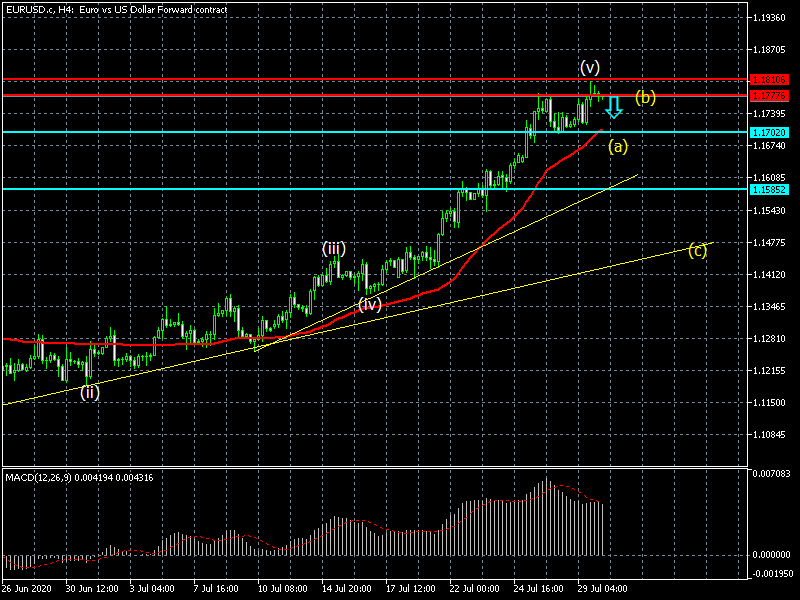Select the 1.17776 red price label
This screenshot has height=600, width=800.
click(x=769, y=95)
